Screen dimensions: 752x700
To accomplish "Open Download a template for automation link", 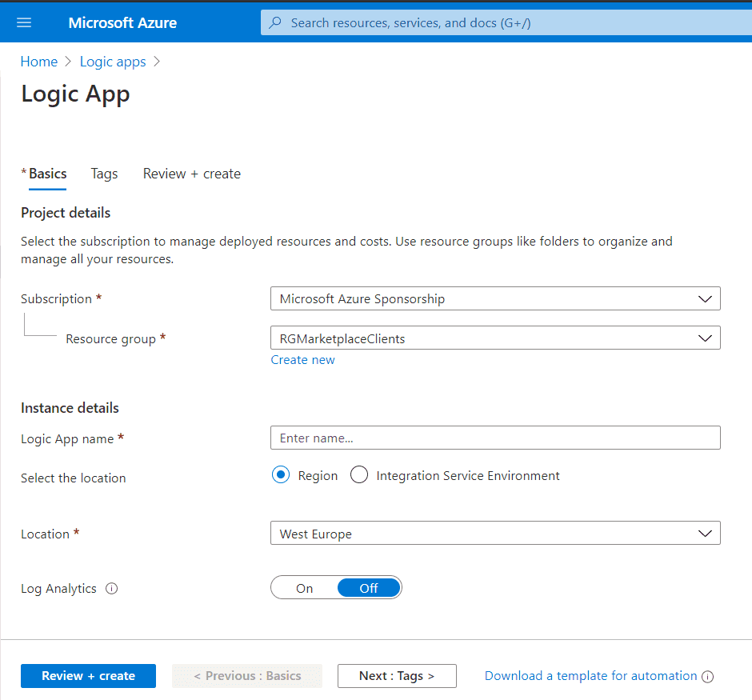I will click(590, 676).
